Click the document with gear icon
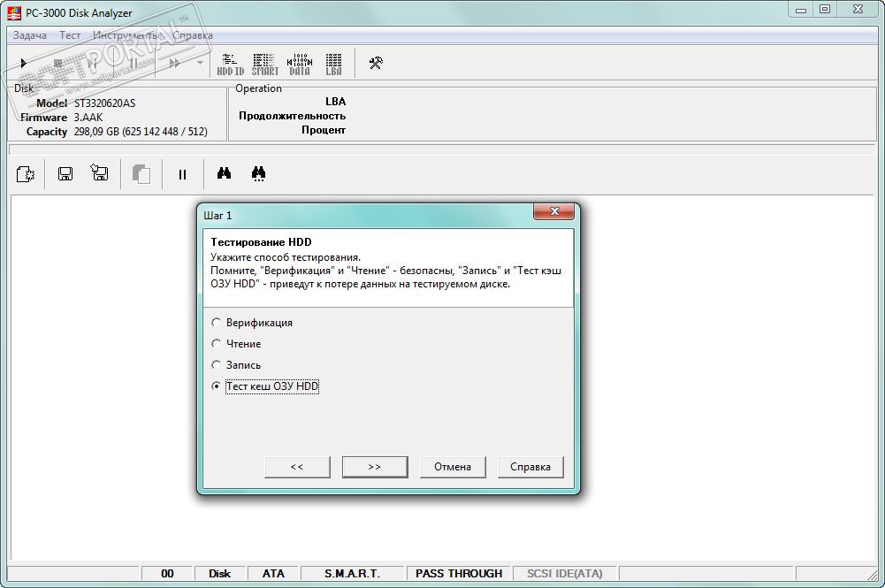The width and height of the screenshot is (885, 588). 26,174
